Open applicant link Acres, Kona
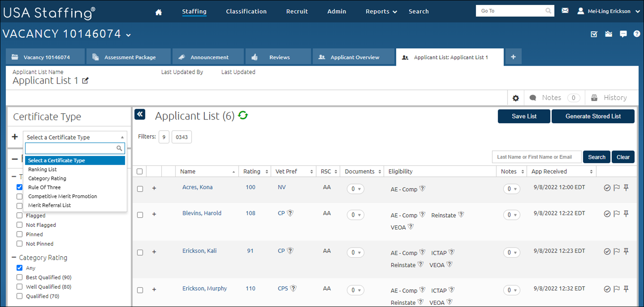The height and width of the screenshot is (307, 644). [x=197, y=187]
